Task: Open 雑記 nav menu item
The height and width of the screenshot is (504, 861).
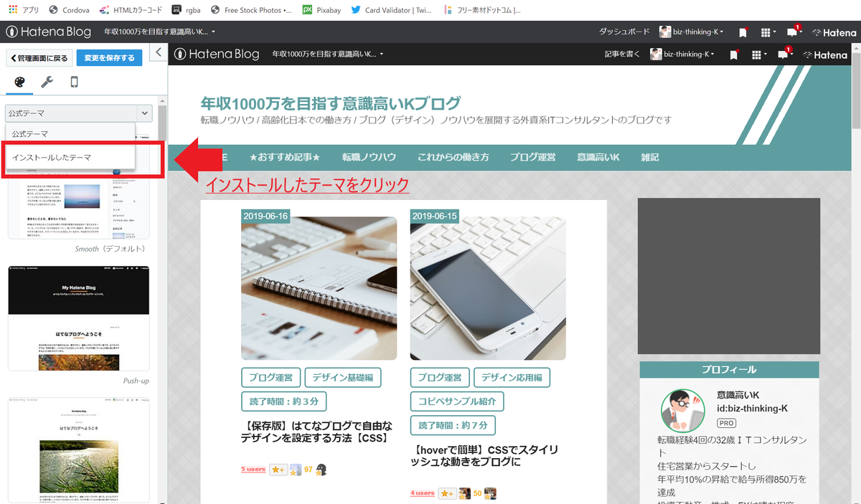Action: [650, 157]
